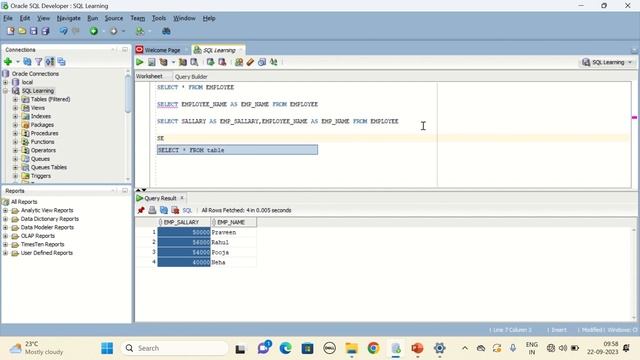Expand the Procedures node
Screen dimensions: 640x360
16,133
